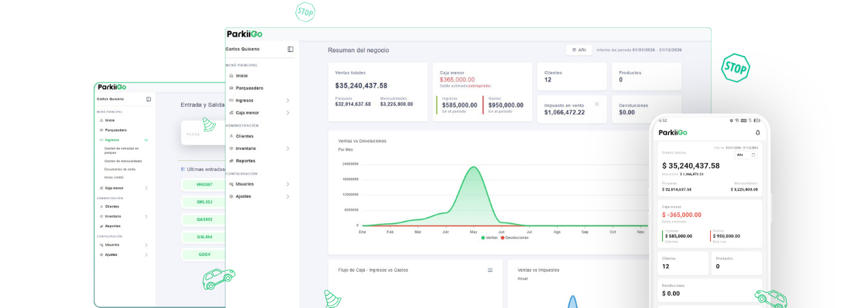Select plate GDGV in Ultimas entradas
The width and height of the screenshot is (868, 308).
click(x=204, y=255)
